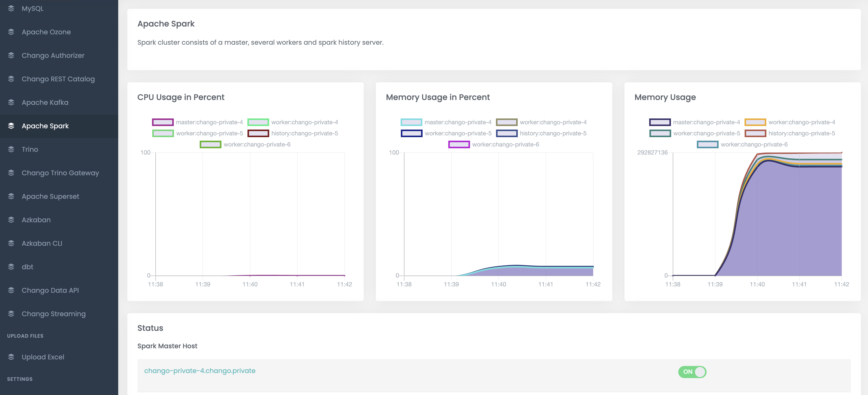Open the Apache Ozone page

(x=59, y=32)
